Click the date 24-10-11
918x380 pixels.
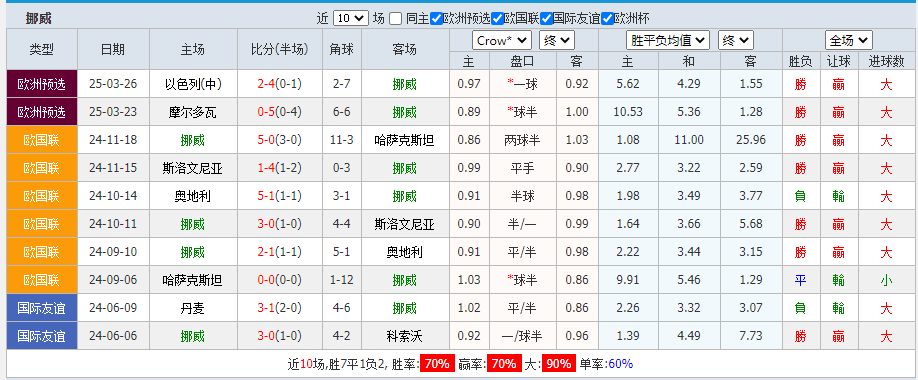[113, 224]
